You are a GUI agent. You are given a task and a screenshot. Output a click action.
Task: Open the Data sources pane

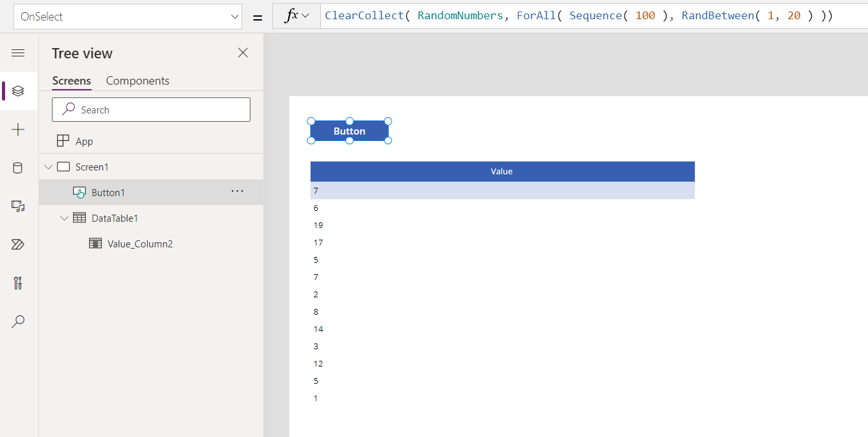coord(18,168)
